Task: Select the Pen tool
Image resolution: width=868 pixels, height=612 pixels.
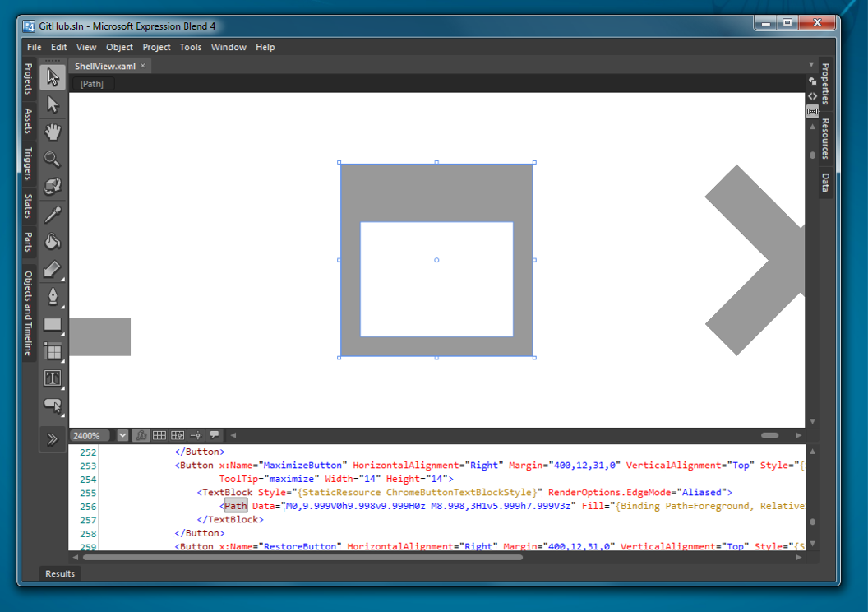Action: point(53,296)
